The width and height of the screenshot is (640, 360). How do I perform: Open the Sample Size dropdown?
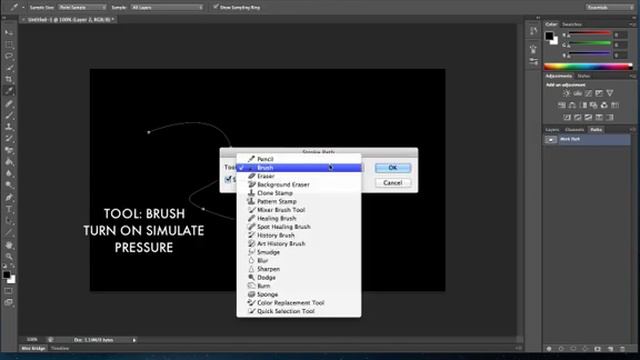[x=82, y=7]
